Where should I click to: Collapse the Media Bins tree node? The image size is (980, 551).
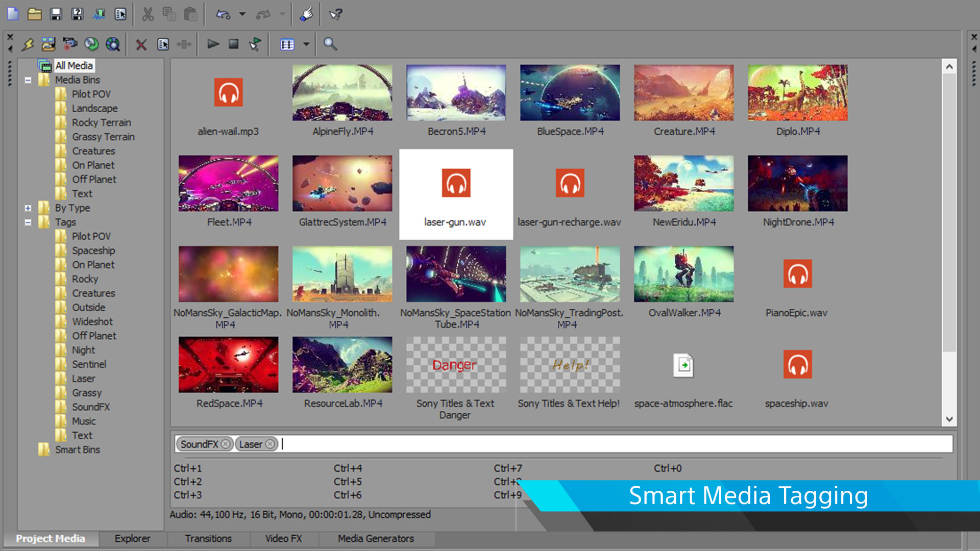click(x=28, y=80)
